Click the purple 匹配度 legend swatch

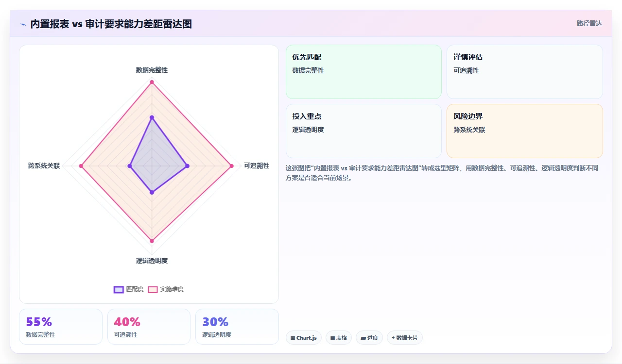[119, 290]
